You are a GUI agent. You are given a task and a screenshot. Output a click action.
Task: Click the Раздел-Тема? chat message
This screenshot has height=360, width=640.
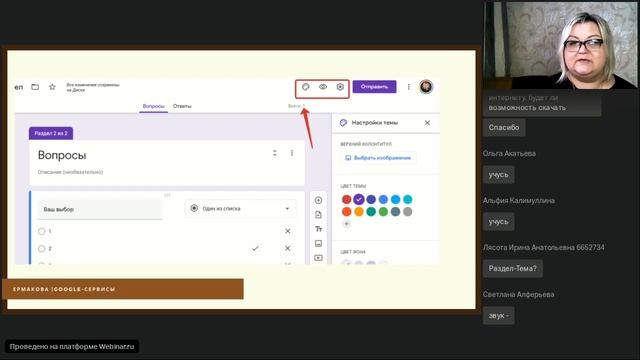pyautogui.click(x=513, y=269)
